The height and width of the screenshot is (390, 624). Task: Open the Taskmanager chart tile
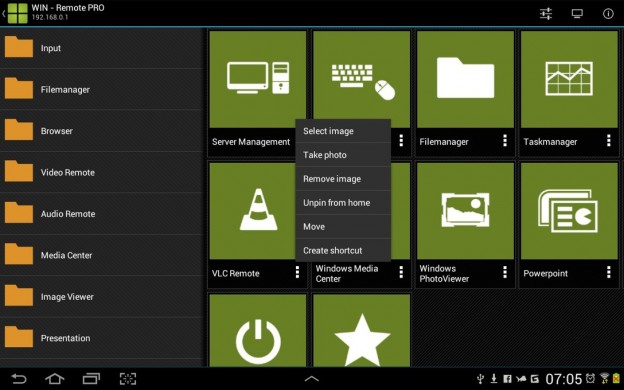tap(569, 79)
